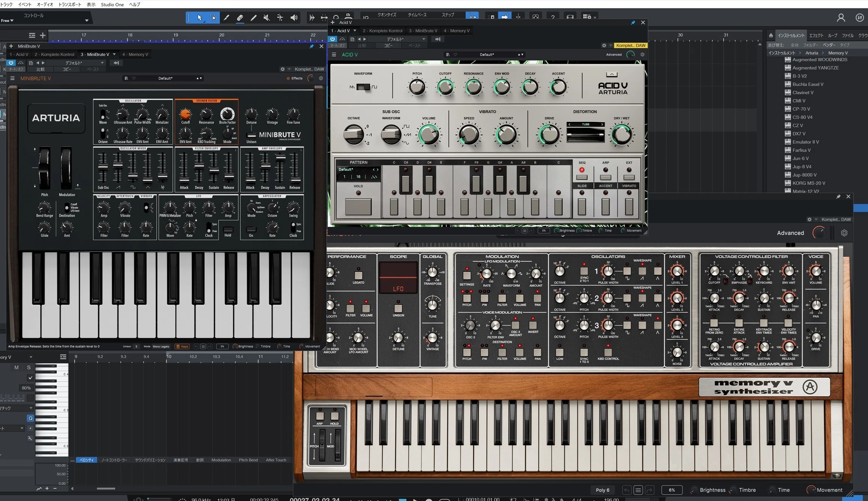Click the Memory V Advanced button
The width and height of the screenshot is (868, 501).
click(790, 233)
